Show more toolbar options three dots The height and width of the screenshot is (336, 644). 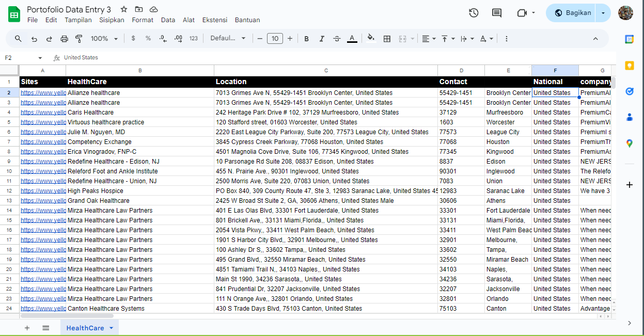pos(506,39)
